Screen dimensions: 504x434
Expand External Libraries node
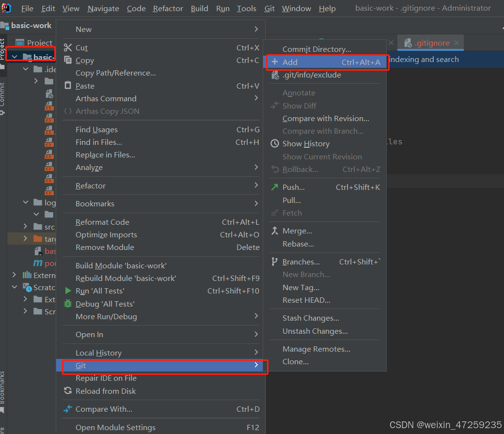14,275
